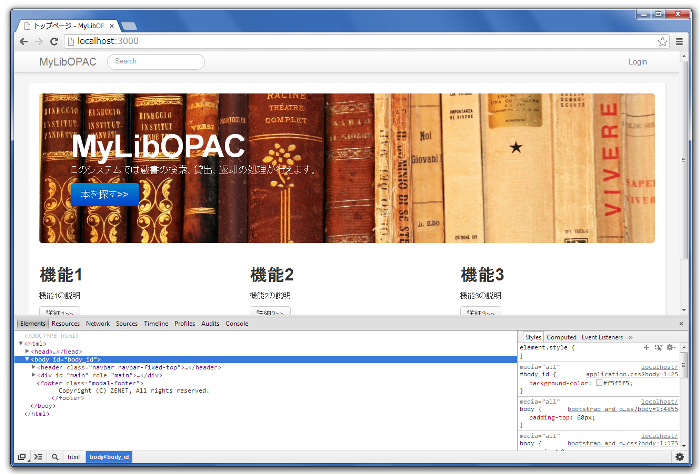Open the application.css source link in Styles

coord(632,374)
